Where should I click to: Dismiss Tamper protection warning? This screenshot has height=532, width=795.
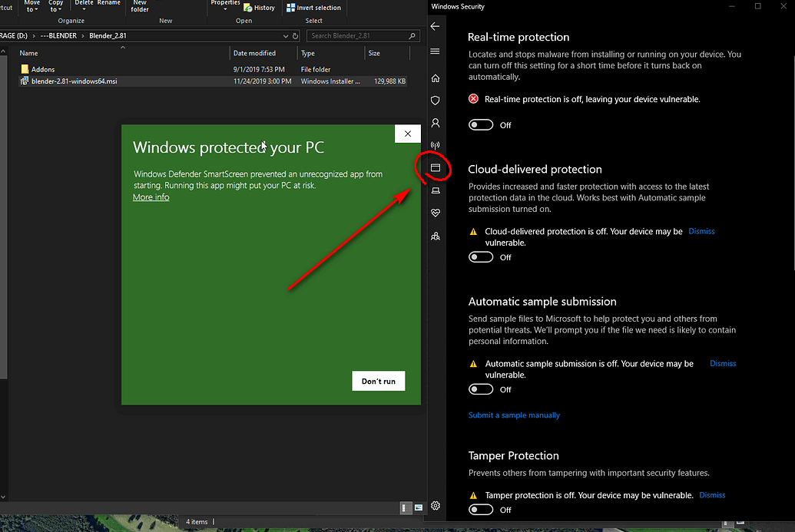coord(712,495)
